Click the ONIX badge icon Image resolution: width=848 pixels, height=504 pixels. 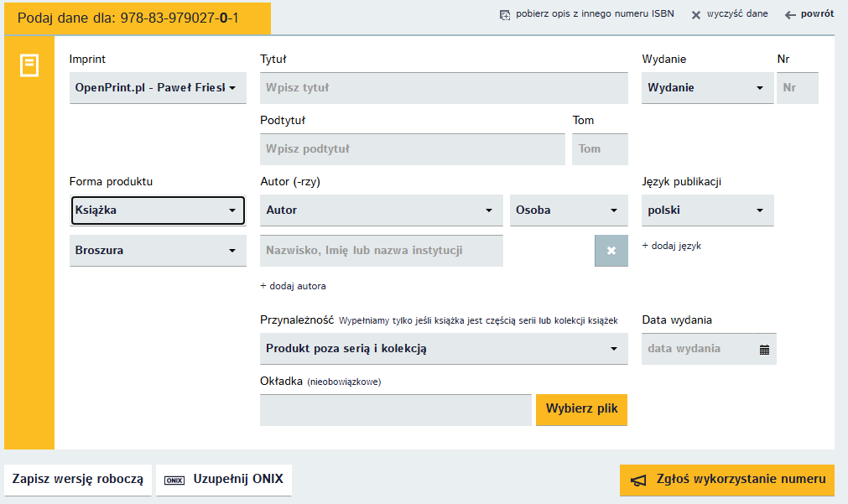[174, 481]
